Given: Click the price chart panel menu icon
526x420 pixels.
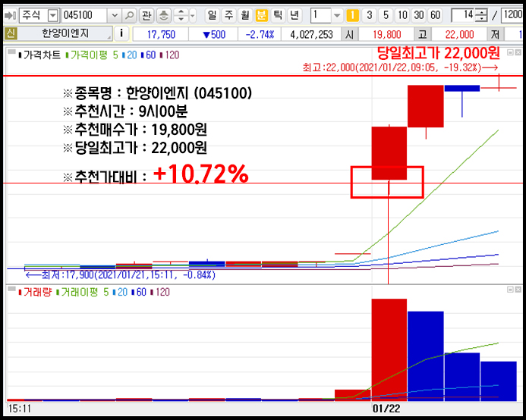Looking at the screenshot, I should (11, 52).
